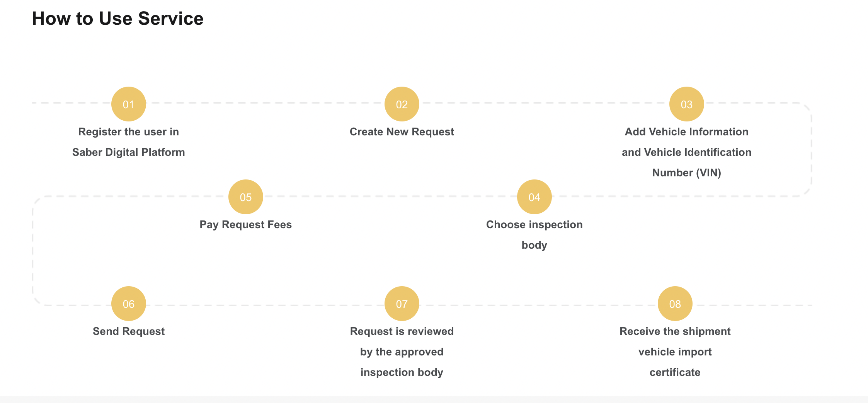The height and width of the screenshot is (403, 868).
Task: Click the step 02 circle icon
Action: click(x=402, y=104)
